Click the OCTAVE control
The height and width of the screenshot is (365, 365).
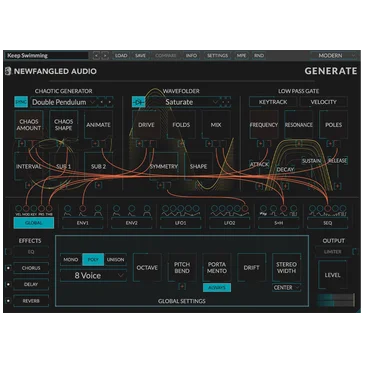(147, 268)
